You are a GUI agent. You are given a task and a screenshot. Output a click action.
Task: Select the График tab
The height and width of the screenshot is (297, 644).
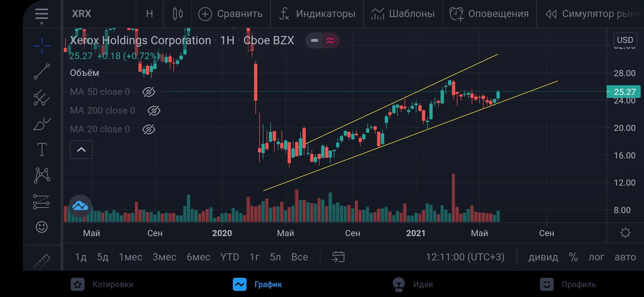(x=257, y=284)
